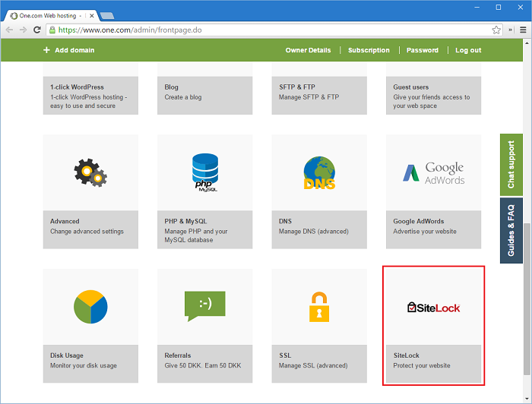This screenshot has height=404, width=532.
Task: Open the Password menu item
Action: click(423, 50)
